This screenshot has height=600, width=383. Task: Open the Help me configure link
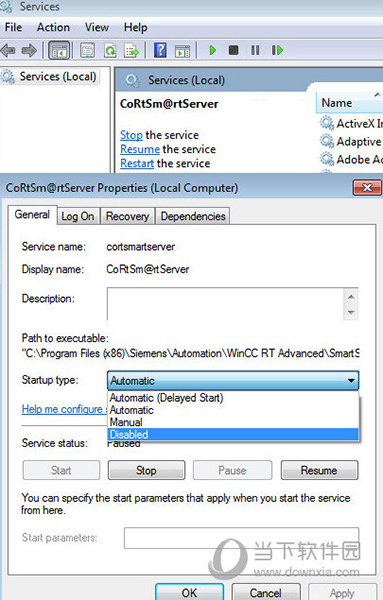click(x=64, y=409)
